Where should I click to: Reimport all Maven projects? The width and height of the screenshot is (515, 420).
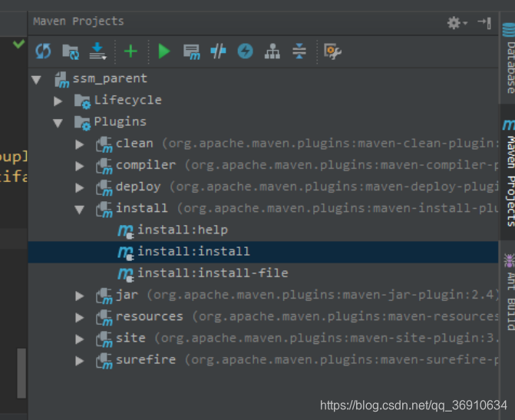coord(43,51)
